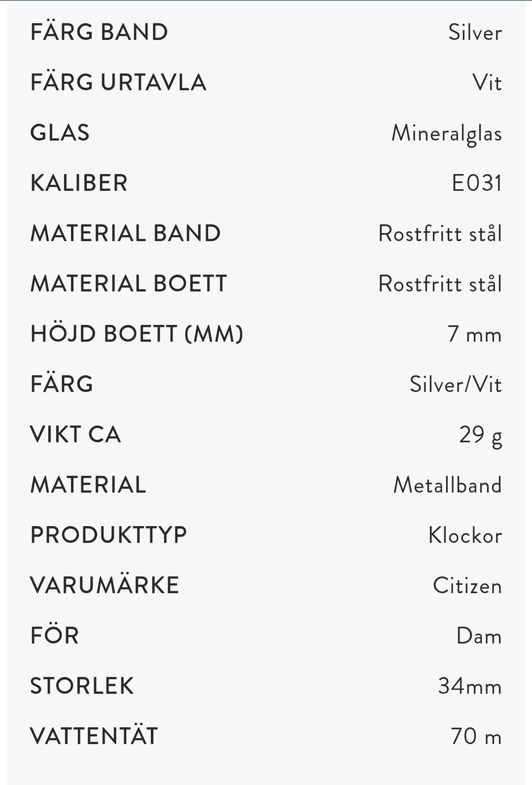Image resolution: width=532 pixels, height=785 pixels.
Task: Select the 7 mm height value
Action: click(474, 334)
